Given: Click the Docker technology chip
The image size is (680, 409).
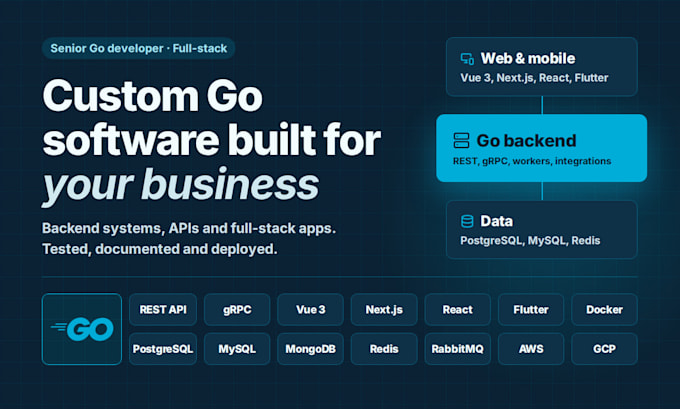Looking at the screenshot, I should click(x=605, y=310).
